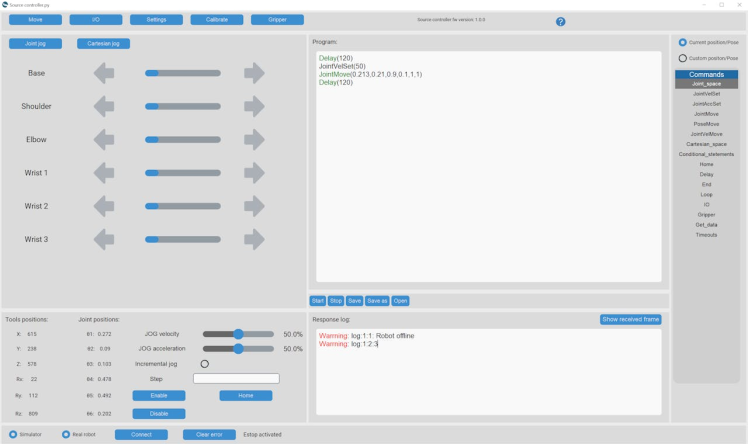Insert JointVelMove command from list
The width and height of the screenshot is (748, 444).
click(x=706, y=134)
